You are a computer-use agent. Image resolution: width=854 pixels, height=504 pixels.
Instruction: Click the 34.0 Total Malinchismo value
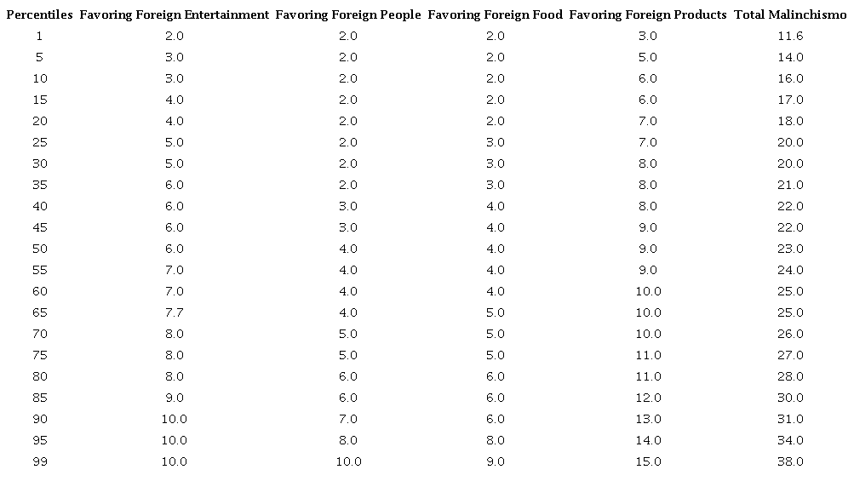pos(790,440)
